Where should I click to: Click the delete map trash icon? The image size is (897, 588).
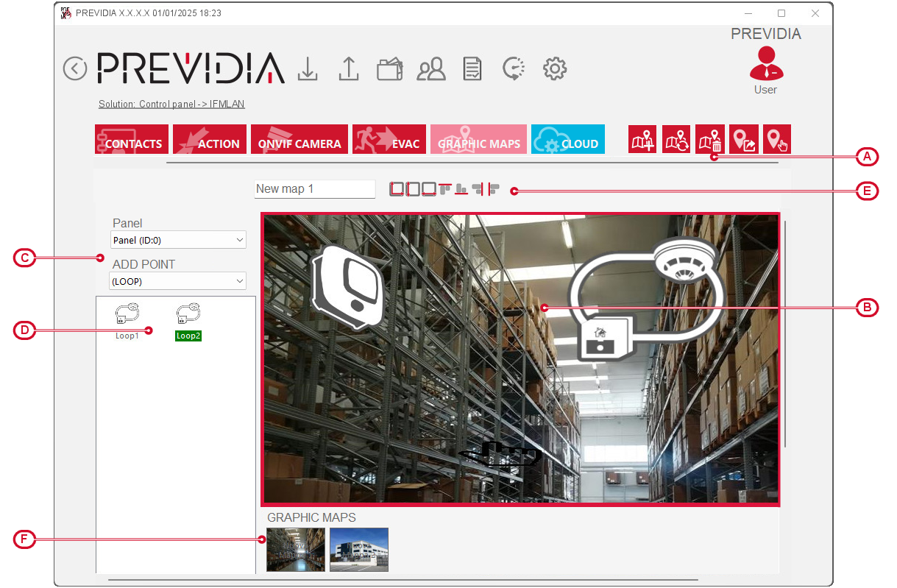click(710, 138)
